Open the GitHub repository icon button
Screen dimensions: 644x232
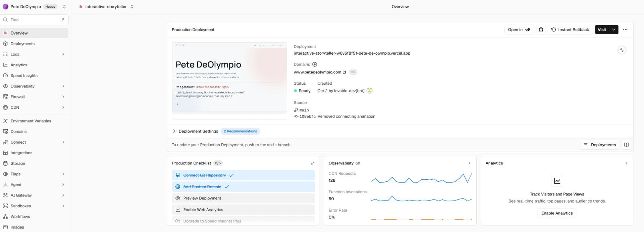[x=541, y=29]
